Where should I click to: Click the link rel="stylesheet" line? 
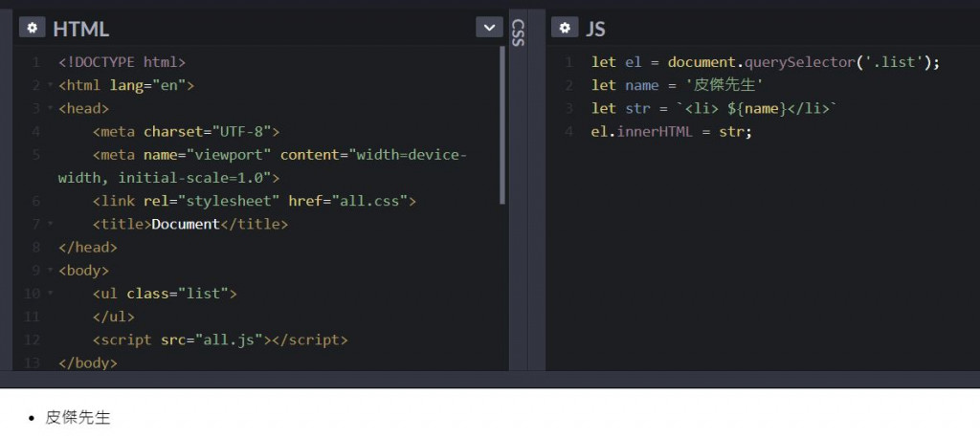[x=255, y=201]
